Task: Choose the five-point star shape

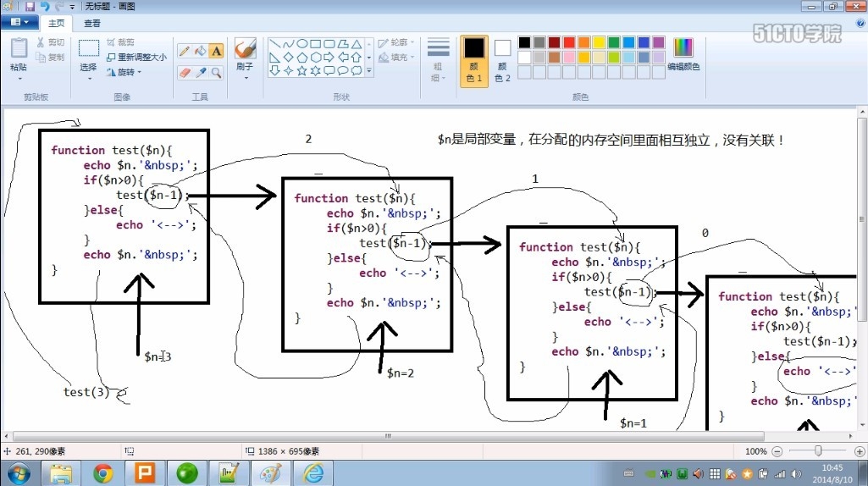Action: point(301,71)
